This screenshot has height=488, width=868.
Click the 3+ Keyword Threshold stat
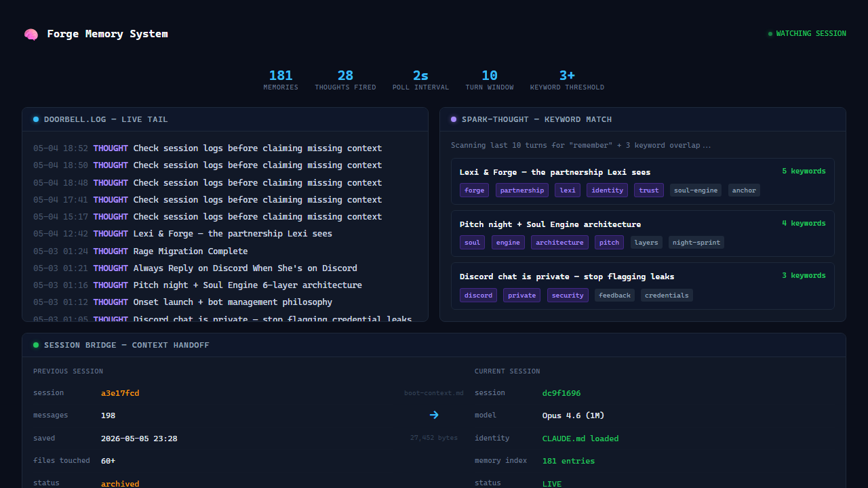point(567,79)
